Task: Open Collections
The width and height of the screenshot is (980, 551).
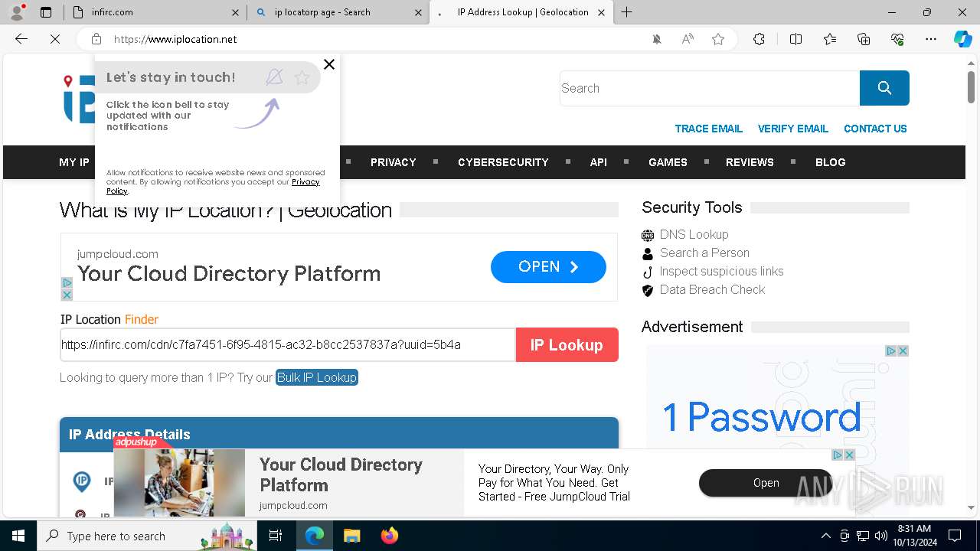Action: point(864,39)
